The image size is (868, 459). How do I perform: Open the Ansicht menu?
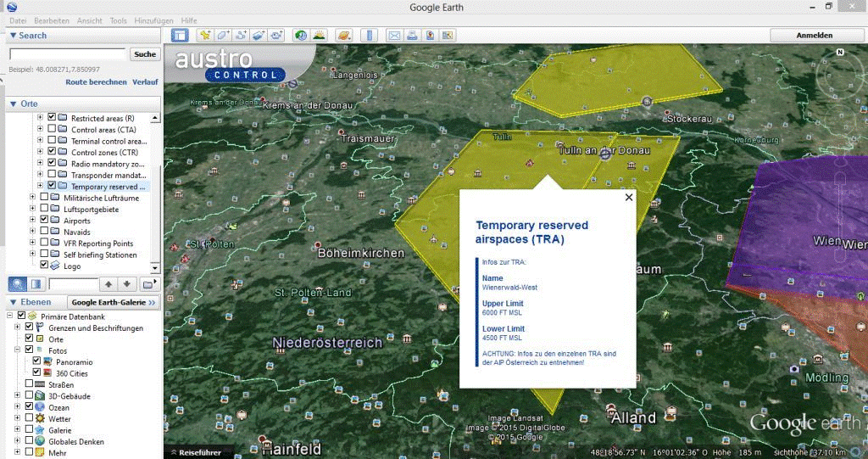coord(89,20)
